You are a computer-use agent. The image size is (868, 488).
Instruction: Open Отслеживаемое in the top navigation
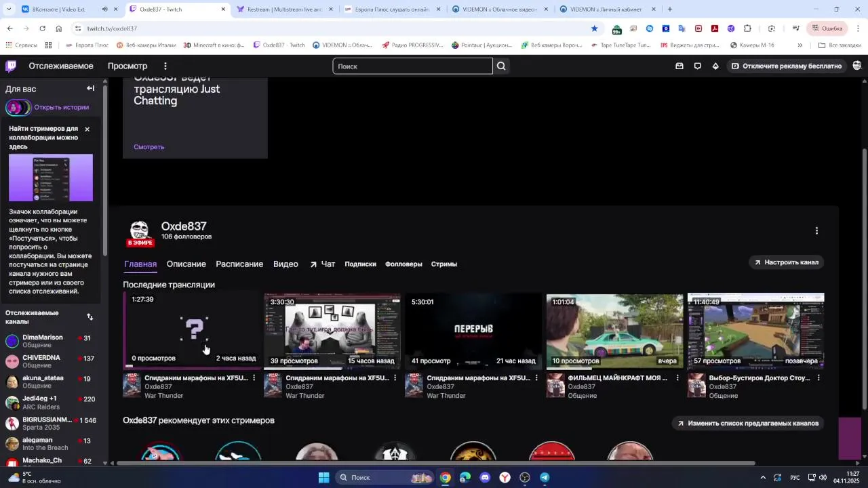pos(61,66)
